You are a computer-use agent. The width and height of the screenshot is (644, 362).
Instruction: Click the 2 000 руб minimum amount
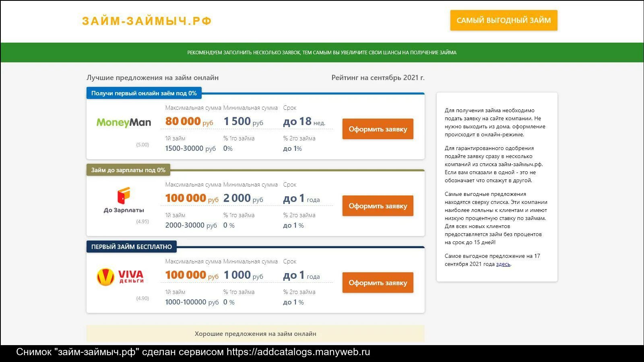click(x=243, y=198)
